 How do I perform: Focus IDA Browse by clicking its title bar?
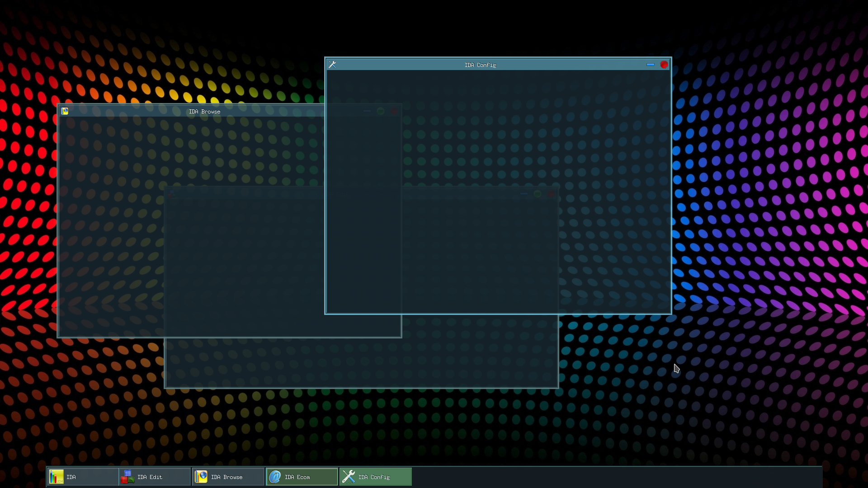click(204, 111)
